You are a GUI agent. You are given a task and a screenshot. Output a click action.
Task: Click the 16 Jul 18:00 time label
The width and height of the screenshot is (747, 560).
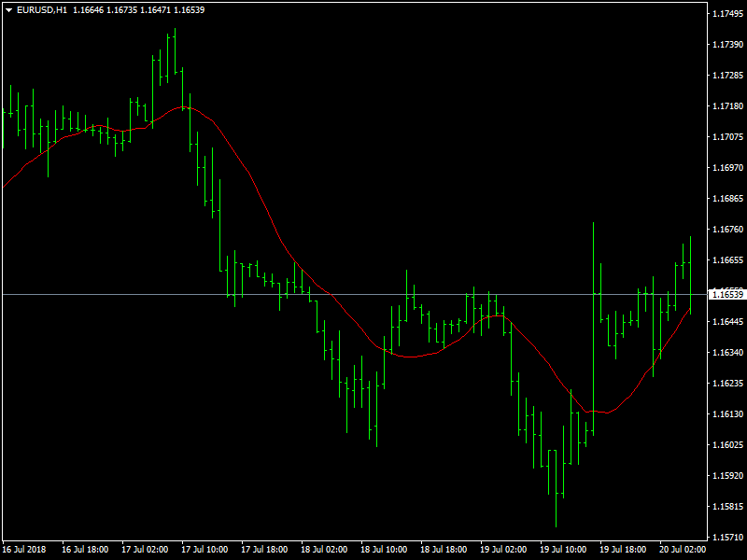pos(85,550)
